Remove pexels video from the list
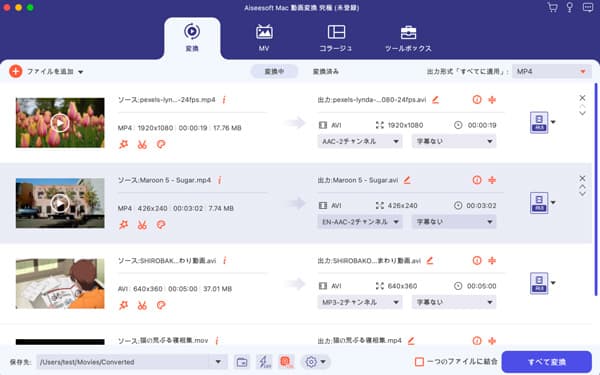This screenshot has width=600, height=375. 582,98
